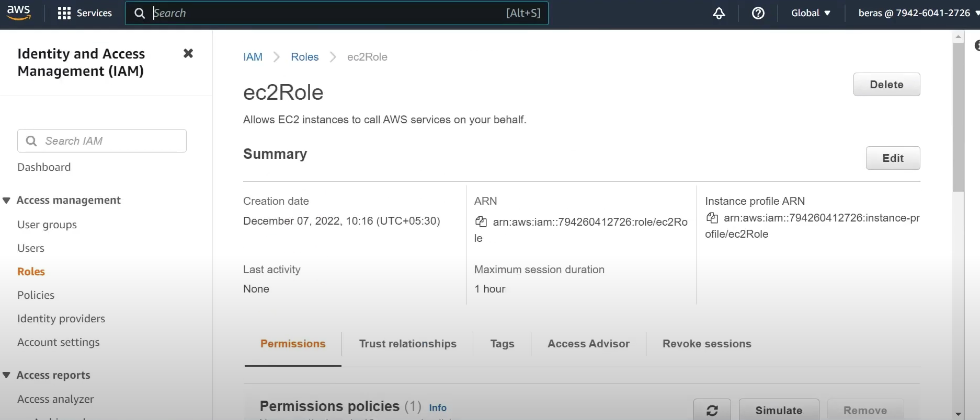Click the '1 hour' session duration value
980x420 pixels.
pyautogui.click(x=490, y=289)
